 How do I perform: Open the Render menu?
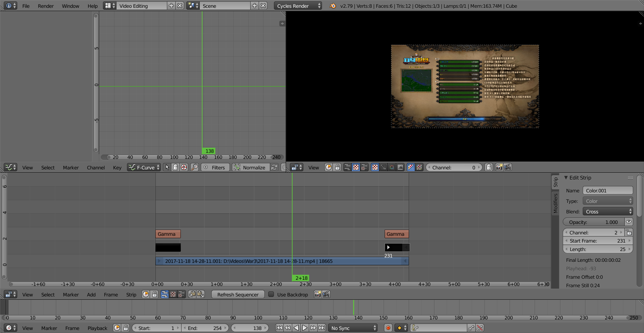46,6
